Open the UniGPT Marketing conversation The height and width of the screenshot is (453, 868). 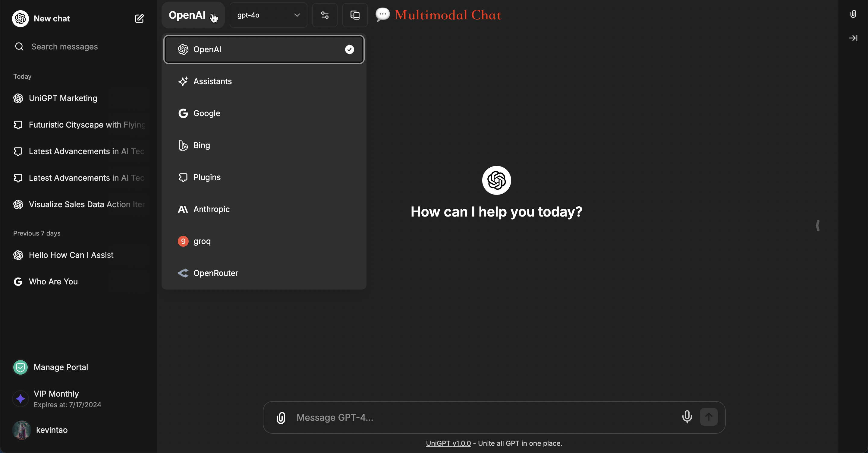click(63, 98)
